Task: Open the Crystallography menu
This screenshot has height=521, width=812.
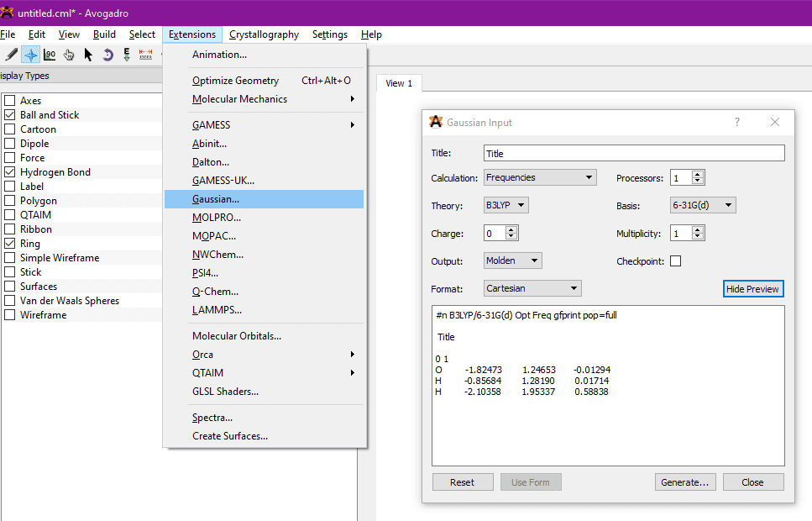Action: pos(264,34)
